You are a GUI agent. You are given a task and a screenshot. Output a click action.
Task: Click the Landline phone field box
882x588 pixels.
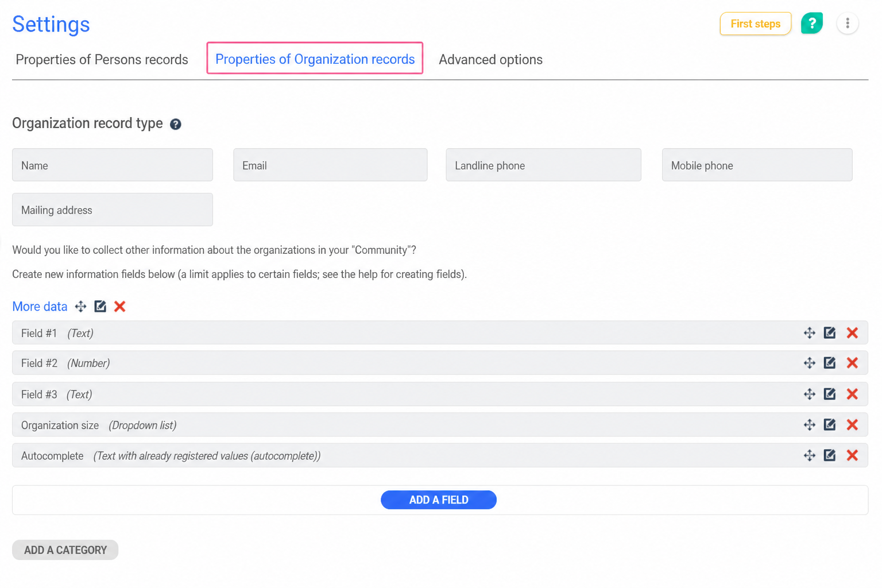pos(543,165)
